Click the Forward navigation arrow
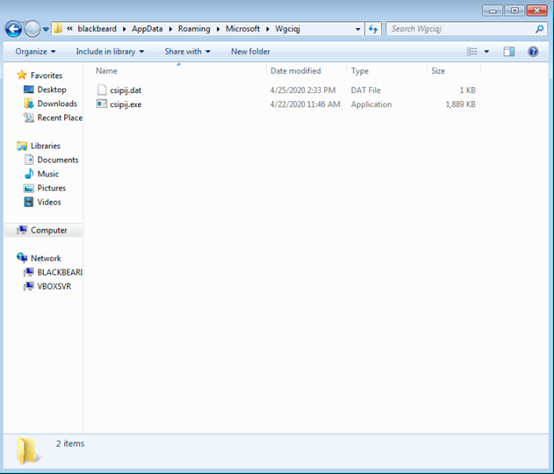The image size is (554, 474). pyautogui.click(x=33, y=29)
